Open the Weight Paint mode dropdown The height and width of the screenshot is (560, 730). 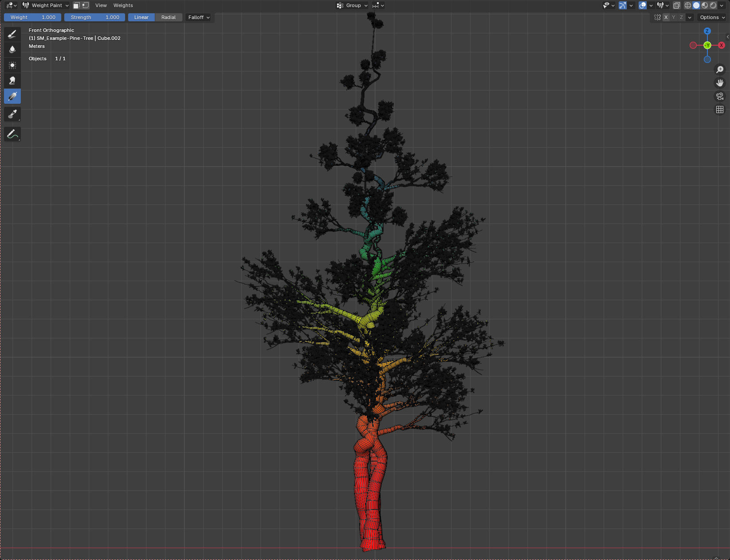pos(46,5)
